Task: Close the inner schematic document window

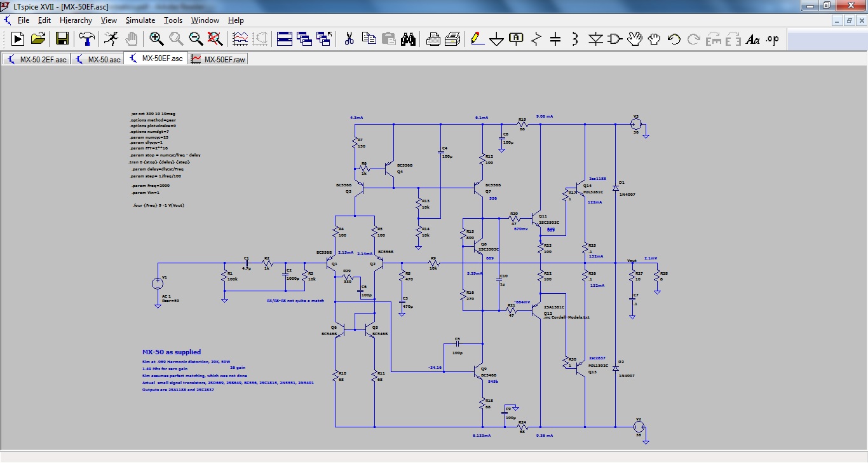Action: pyautogui.click(x=861, y=20)
